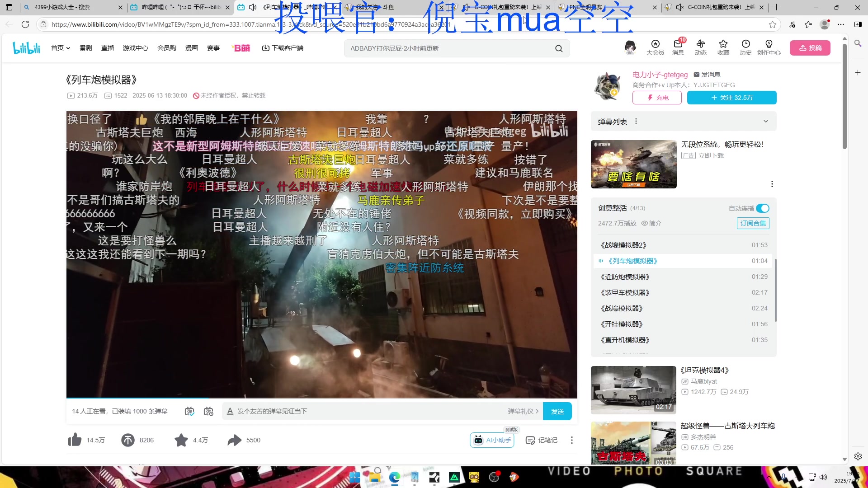868x488 pixels.
Task: Open uploader 电力小子-gtetgeg profile link
Action: tap(660, 75)
